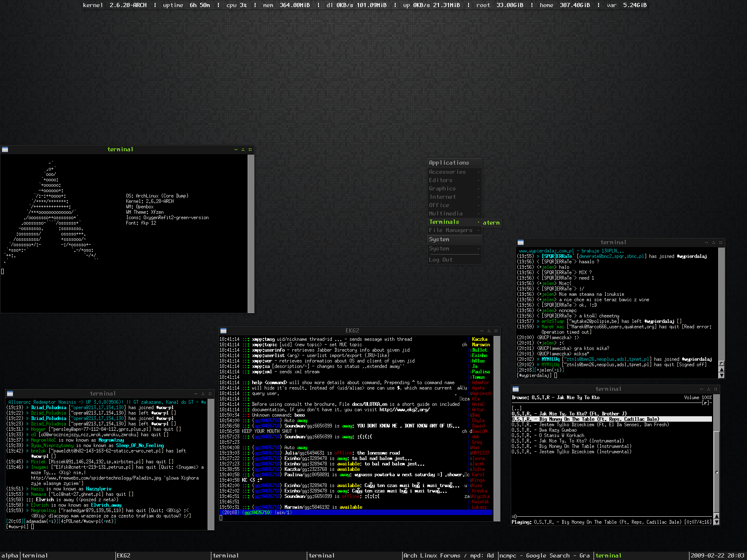This screenshot has width=747, height=560.
Task: Expand the Multimedia submenu
Action: pyautogui.click(x=455, y=214)
